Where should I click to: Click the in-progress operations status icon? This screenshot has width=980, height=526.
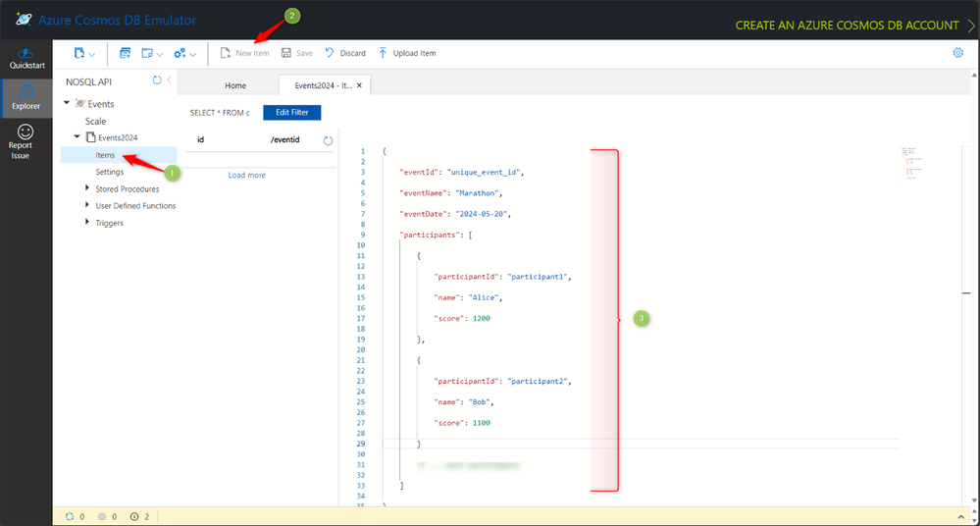[x=70, y=516]
